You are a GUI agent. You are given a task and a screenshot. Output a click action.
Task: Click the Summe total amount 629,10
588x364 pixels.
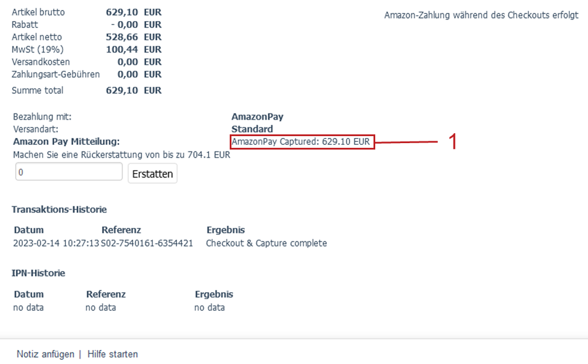click(122, 91)
